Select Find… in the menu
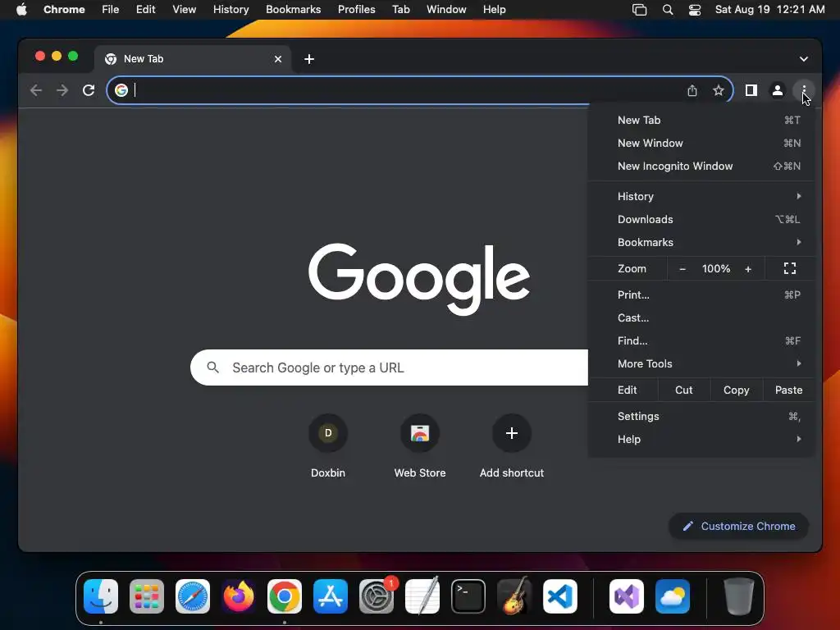Screen dimensions: 840x630 tap(702, 340)
